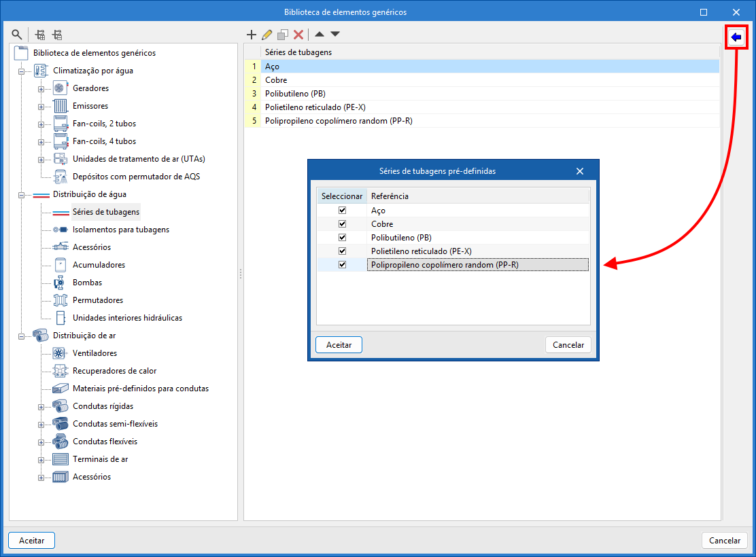The height and width of the screenshot is (557, 756).
Task: Click Unidades interiores hidráulicas icon
Action: click(x=61, y=318)
